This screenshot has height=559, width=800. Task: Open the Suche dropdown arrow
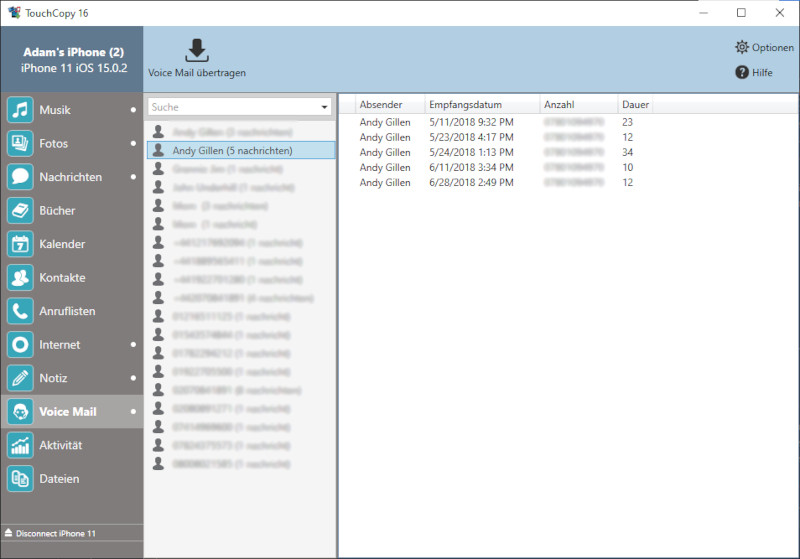[324, 107]
